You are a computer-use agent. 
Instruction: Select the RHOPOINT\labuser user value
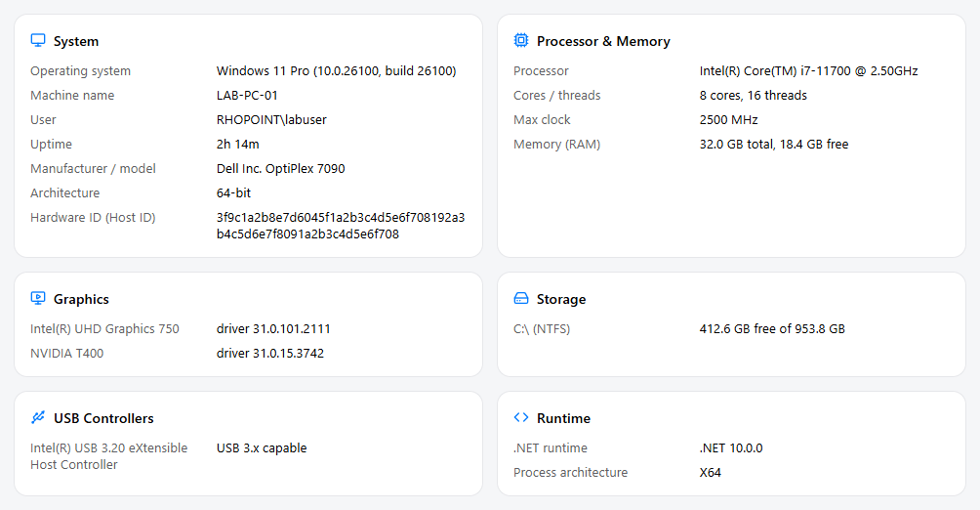pos(271,119)
